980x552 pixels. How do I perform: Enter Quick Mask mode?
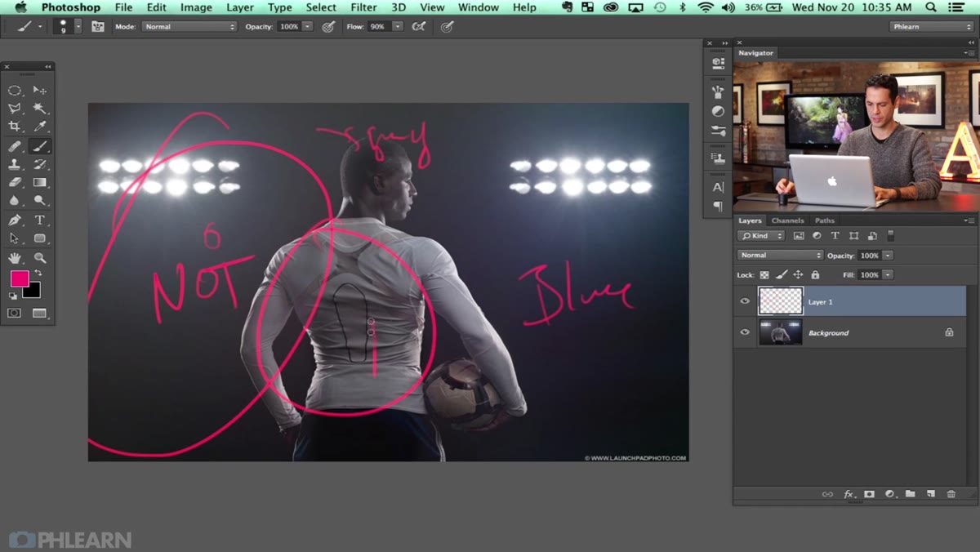pyautogui.click(x=15, y=313)
